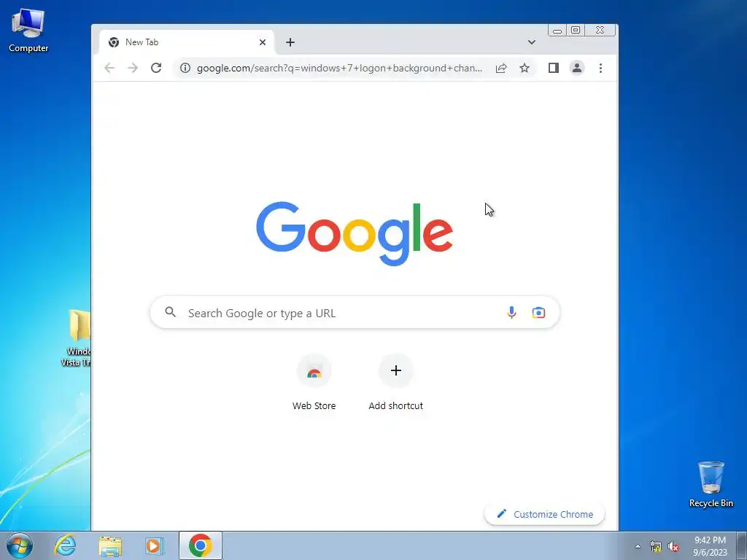Click the address bar URL text
Screen dimensions: 747x560
[x=340, y=68]
